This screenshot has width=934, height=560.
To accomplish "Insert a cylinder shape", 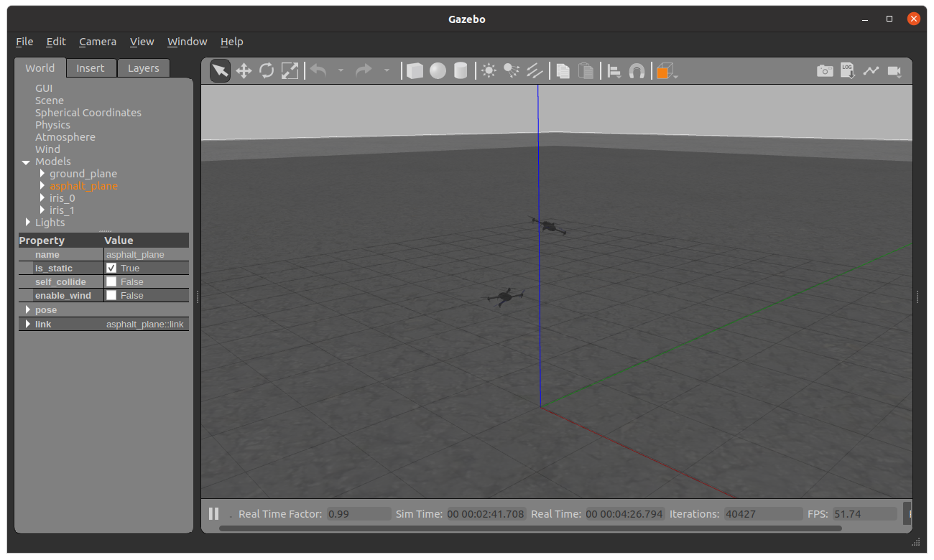I will click(461, 70).
